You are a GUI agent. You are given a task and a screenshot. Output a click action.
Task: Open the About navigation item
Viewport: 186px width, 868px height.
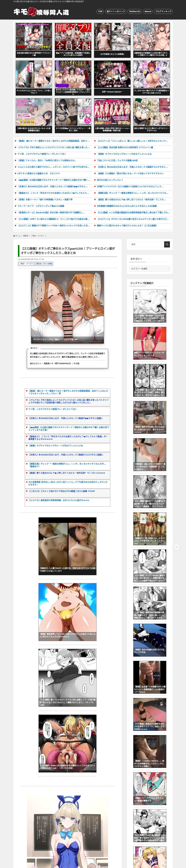[x=148, y=11]
